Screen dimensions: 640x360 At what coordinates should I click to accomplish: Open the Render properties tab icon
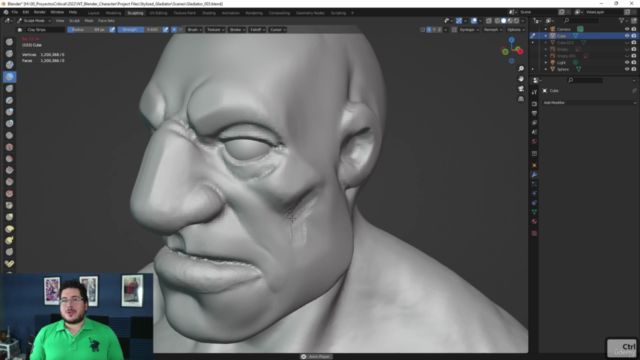[534, 104]
